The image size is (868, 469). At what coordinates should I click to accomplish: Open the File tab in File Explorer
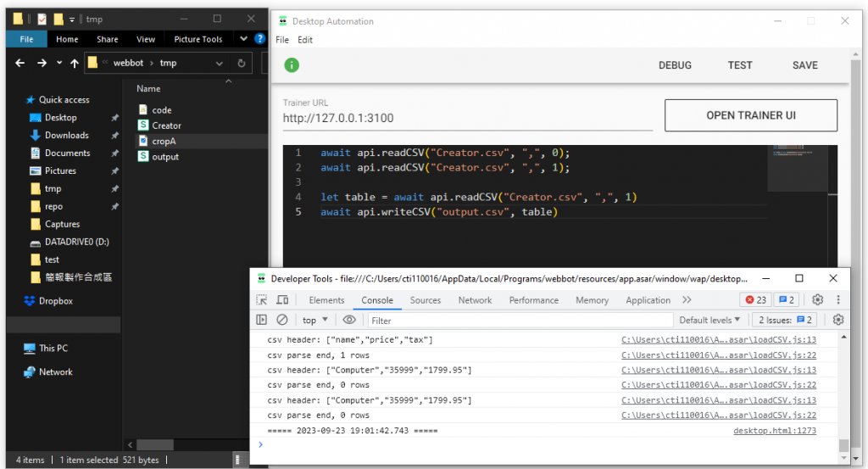point(26,39)
